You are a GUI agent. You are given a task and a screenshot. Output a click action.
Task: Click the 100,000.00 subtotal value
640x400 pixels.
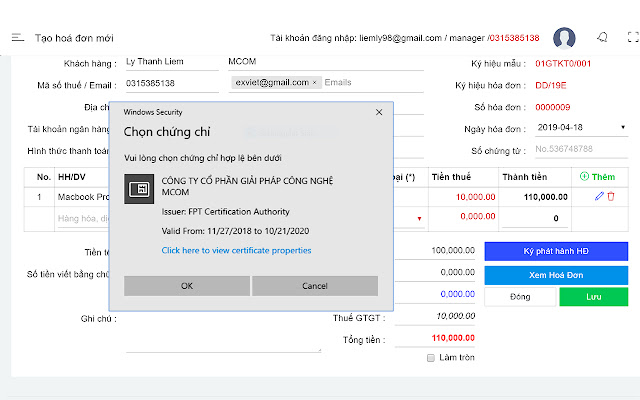pyautogui.click(x=453, y=250)
